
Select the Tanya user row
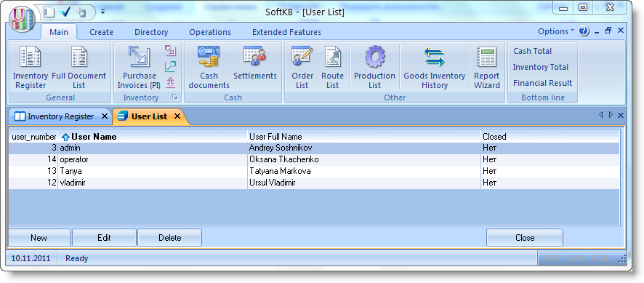(314, 171)
